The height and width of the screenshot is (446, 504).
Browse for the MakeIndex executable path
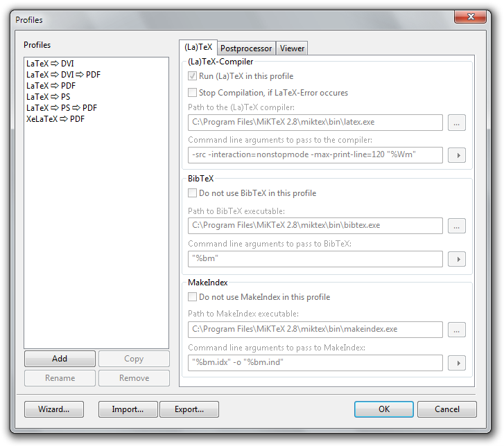(456, 330)
